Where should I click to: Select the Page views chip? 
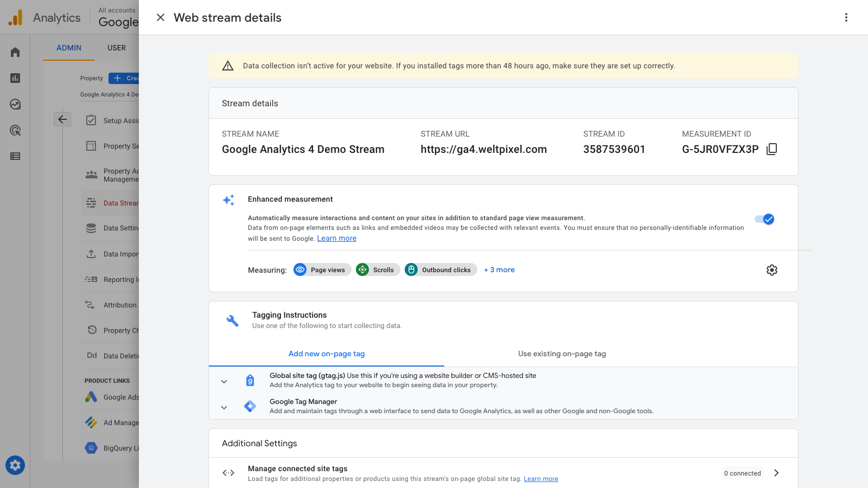pos(322,269)
